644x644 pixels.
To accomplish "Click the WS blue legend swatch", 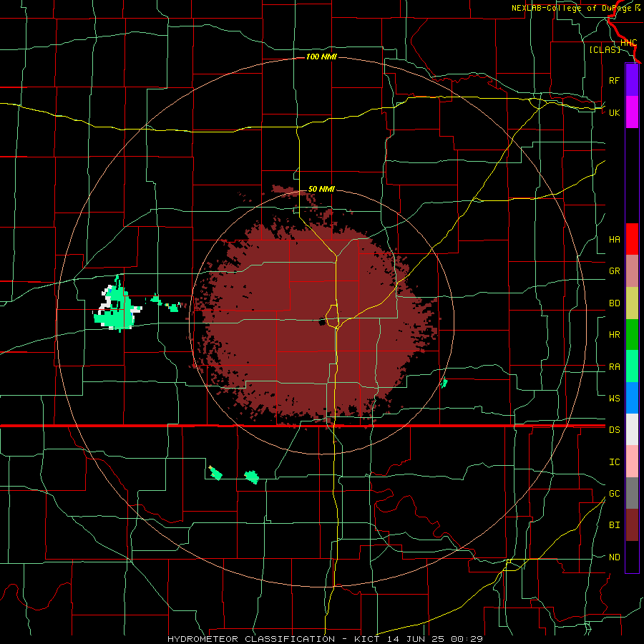I will click(x=632, y=398).
